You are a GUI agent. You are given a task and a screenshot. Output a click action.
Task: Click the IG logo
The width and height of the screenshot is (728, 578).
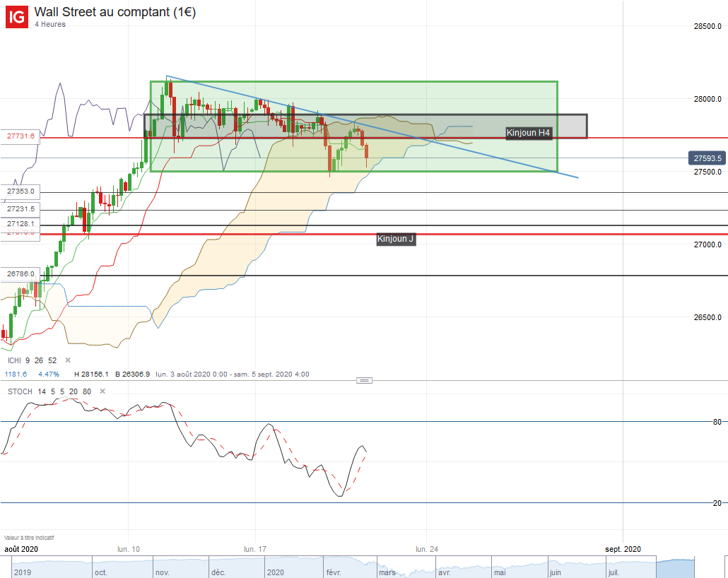click(x=17, y=17)
